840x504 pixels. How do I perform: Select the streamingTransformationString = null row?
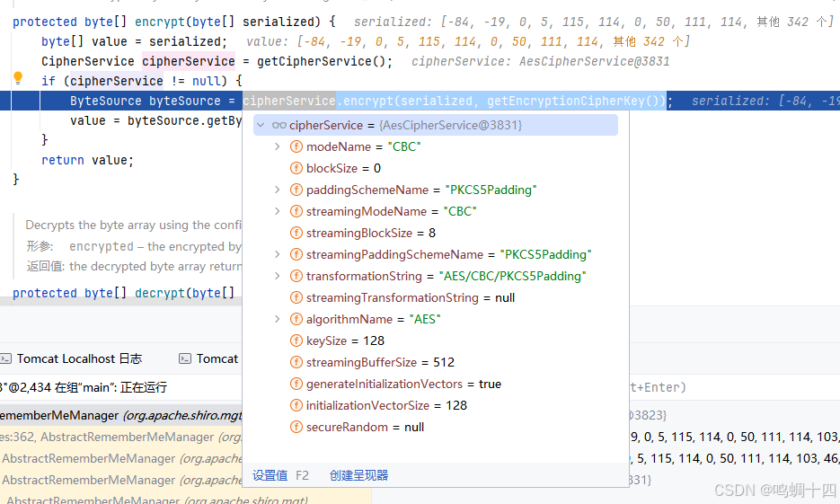[x=436, y=297]
